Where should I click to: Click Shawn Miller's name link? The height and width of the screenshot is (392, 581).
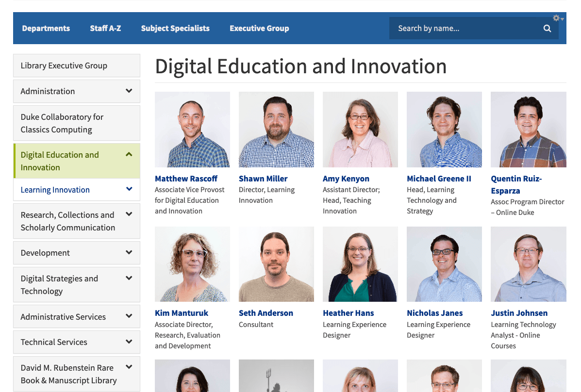coord(263,179)
